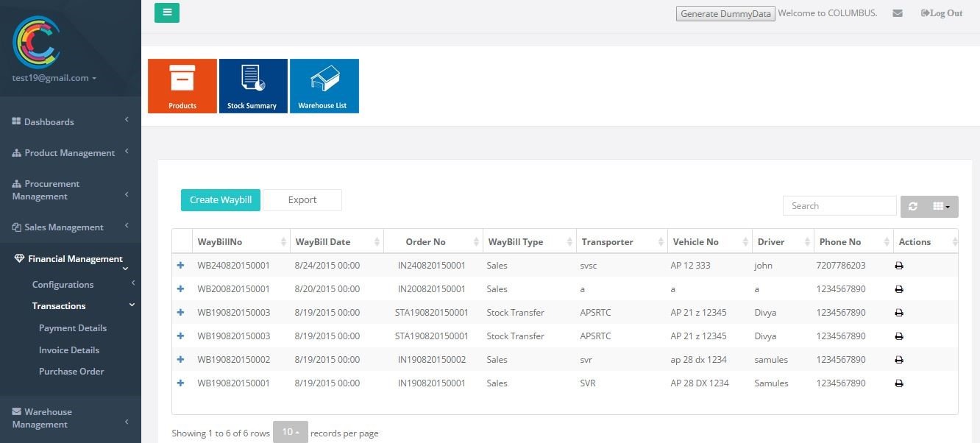Open the column visibility dropdown
980x443 pixels.
coord(942,207)
